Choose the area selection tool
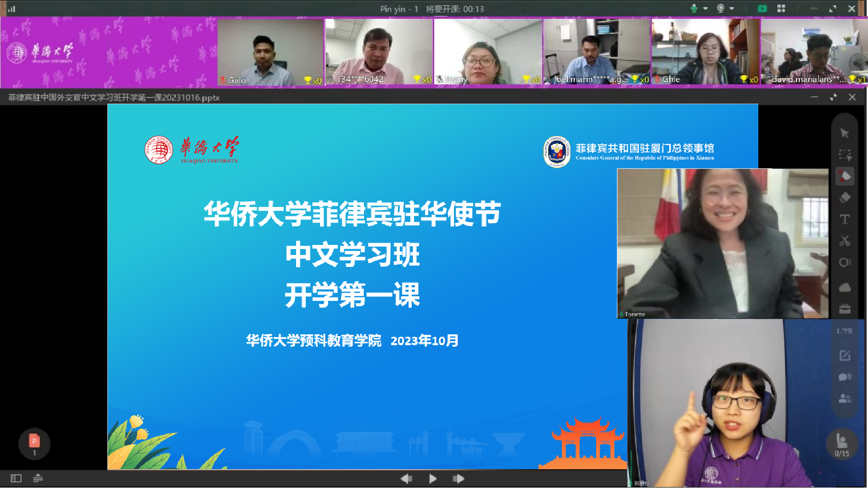Viewport: 868px width, 488px height. [845, 155]
